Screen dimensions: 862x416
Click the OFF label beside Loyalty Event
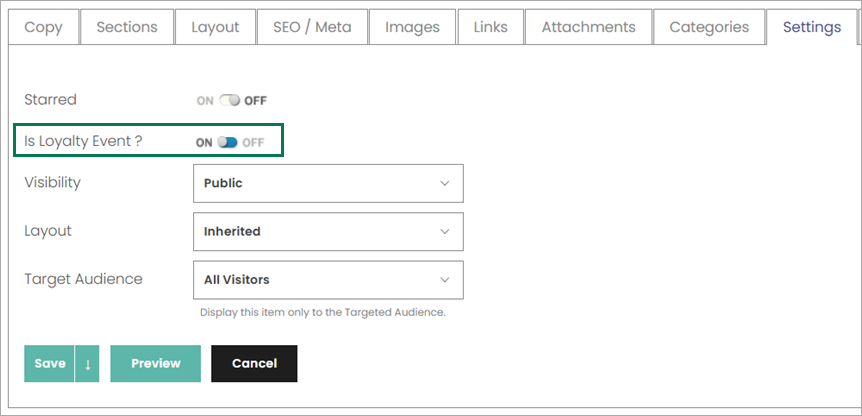coord(253,143)
